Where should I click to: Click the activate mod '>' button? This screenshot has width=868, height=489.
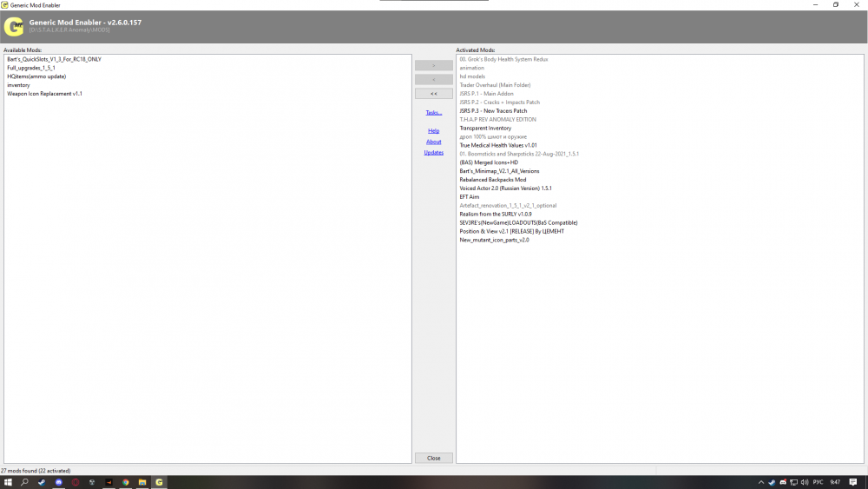433,65
